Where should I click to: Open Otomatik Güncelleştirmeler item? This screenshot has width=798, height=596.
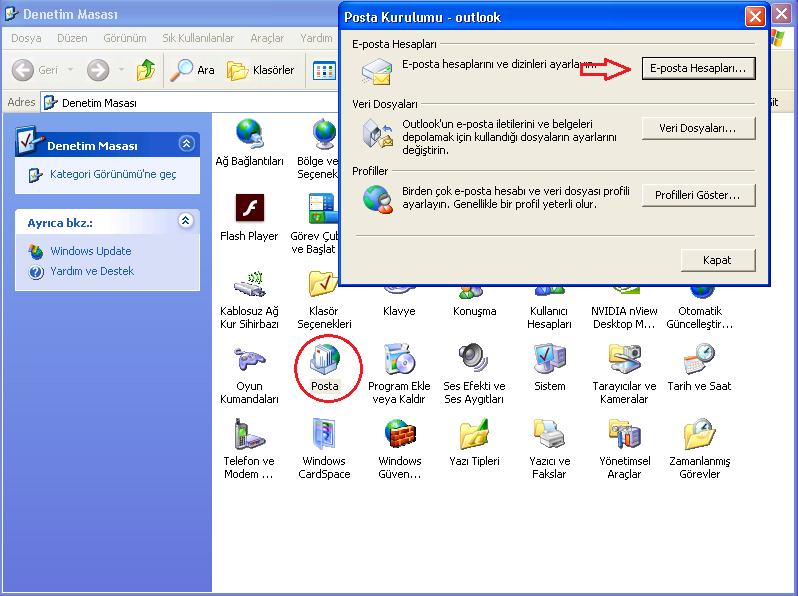(700, 310)
